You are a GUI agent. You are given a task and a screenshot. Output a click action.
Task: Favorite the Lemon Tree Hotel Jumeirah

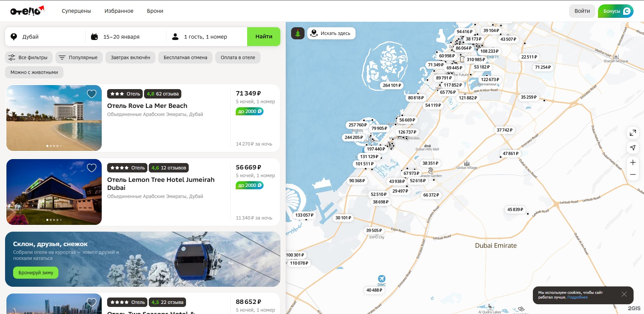click(x=92, y=168)
